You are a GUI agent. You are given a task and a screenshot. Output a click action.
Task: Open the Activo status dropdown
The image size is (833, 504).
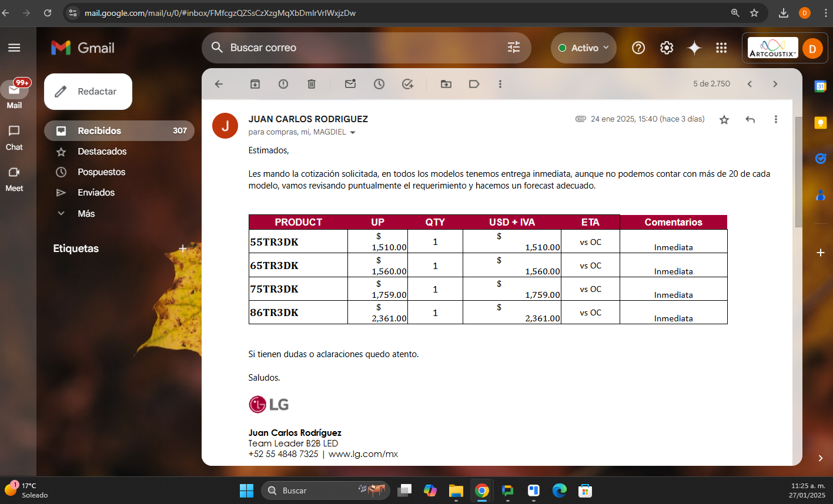(x=583, y=48)
